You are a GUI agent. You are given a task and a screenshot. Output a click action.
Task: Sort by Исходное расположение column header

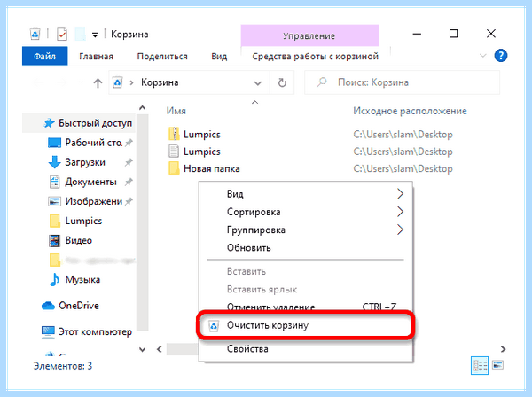[x=410, y=111]
